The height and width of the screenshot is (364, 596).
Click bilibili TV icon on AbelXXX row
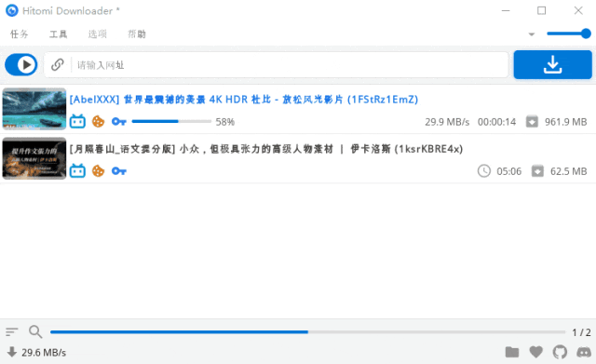coord(77,121)
